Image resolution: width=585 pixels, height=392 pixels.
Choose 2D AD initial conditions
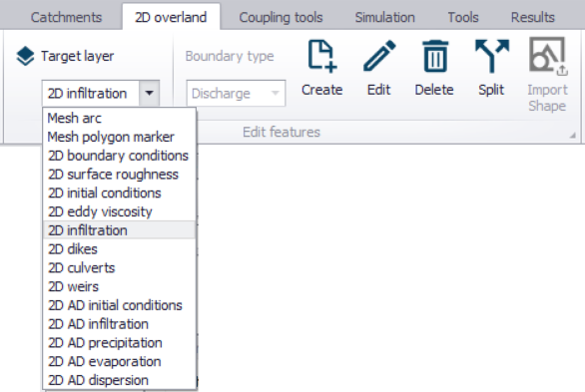pos(120,305)
